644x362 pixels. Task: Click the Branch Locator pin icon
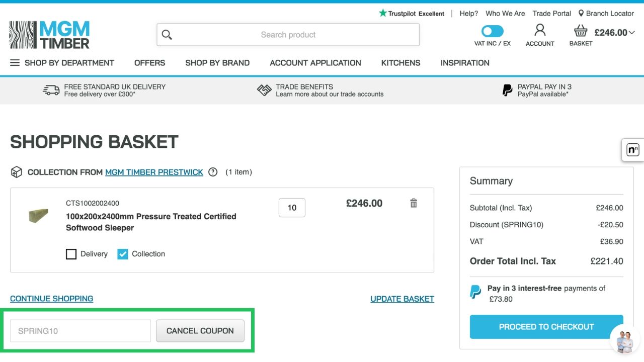[x=581, y=14]
